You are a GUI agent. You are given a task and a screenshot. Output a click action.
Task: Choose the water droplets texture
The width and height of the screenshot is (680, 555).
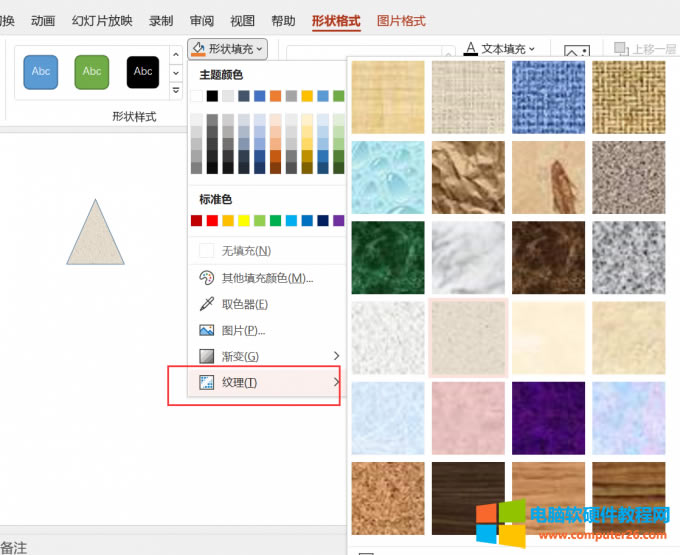388,177
